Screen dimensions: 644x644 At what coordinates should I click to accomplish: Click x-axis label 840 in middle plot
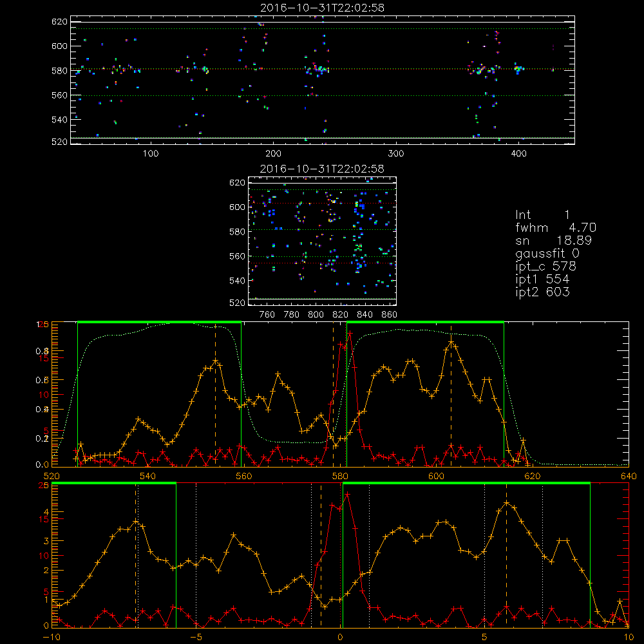[x=365, y=315]
